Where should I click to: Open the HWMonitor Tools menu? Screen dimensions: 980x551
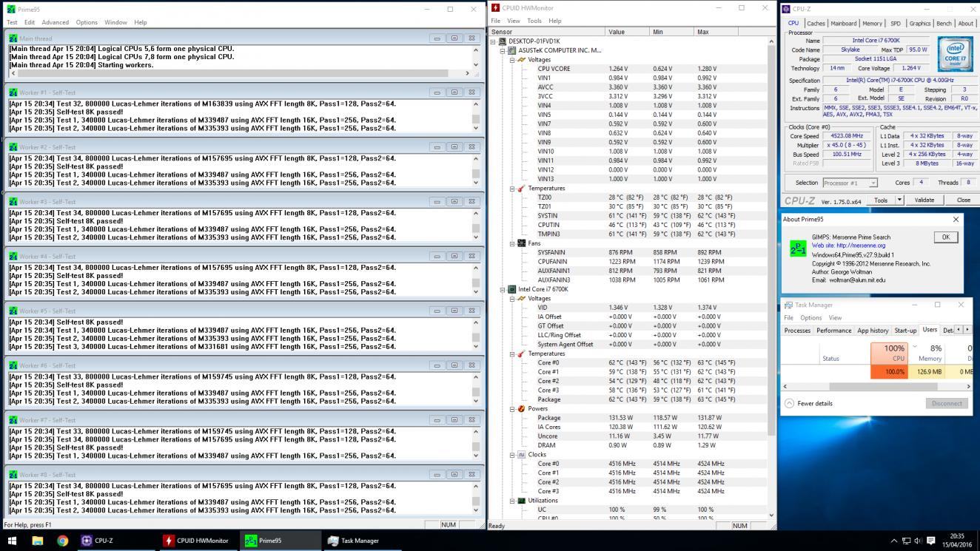click(x=534, y=21)
